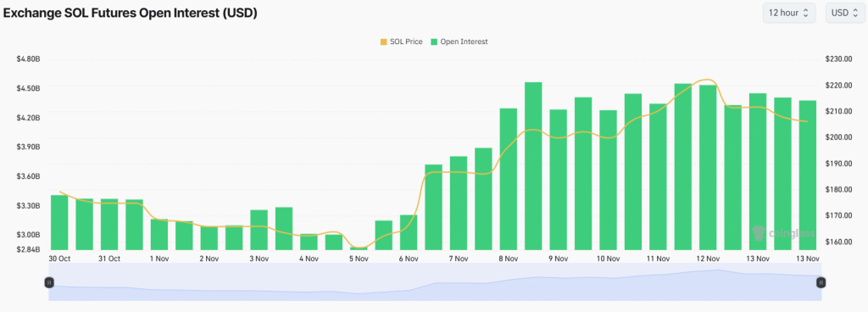Select the Open Interest bar above 1 Nov
This screenshot has width=868, height=312.
159,235
